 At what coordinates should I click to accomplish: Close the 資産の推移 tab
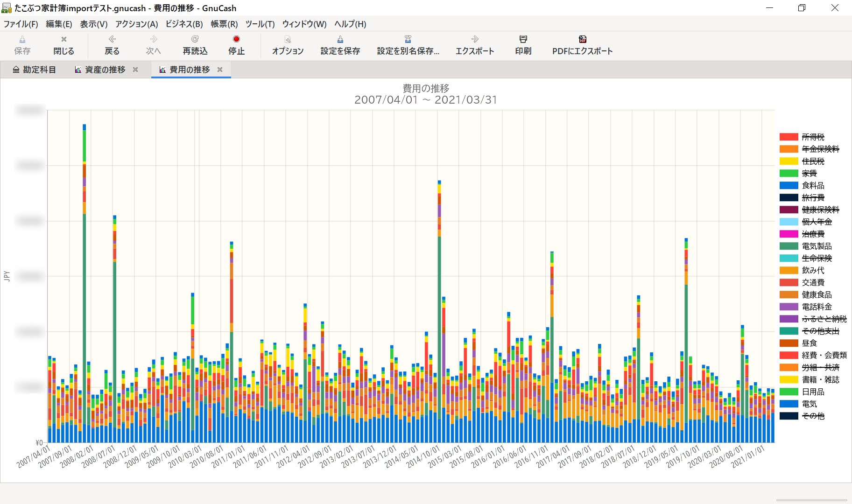(x=135, y=70)
